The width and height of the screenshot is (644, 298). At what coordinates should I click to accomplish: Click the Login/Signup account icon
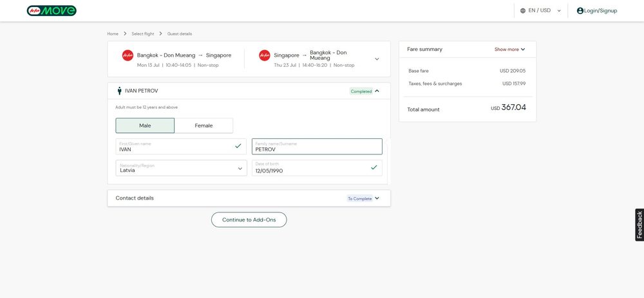coord(580,11)
